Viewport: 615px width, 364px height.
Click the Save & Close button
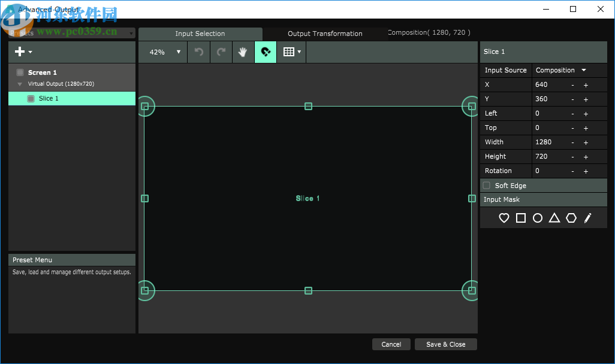tap(445, 344)
